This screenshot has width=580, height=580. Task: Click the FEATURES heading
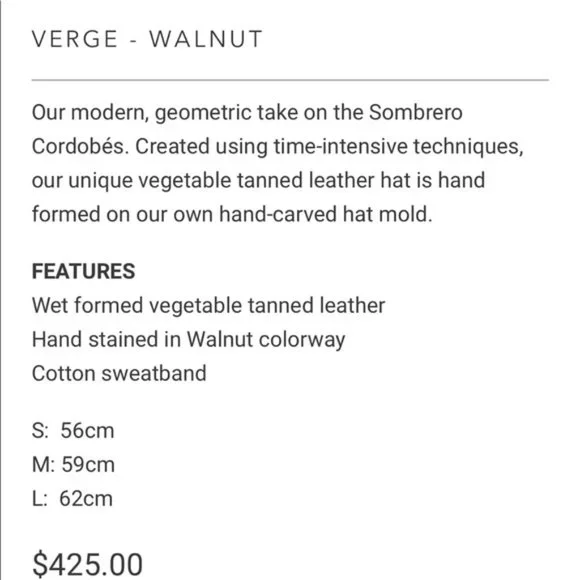coord(84,271)
